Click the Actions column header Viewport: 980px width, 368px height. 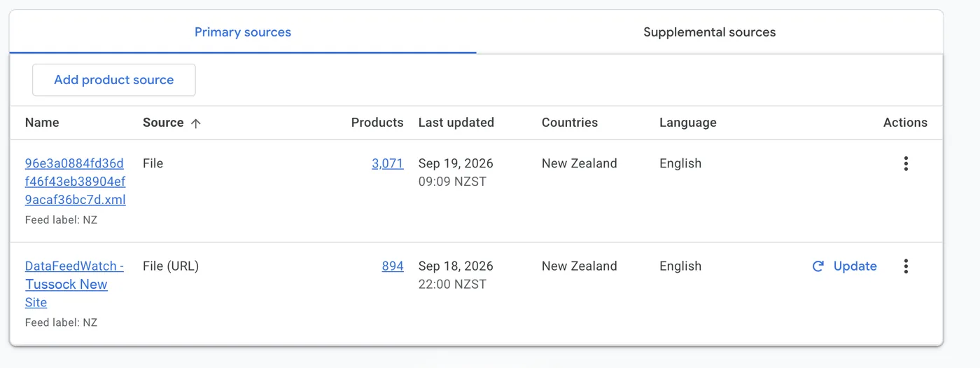[905, 123]
